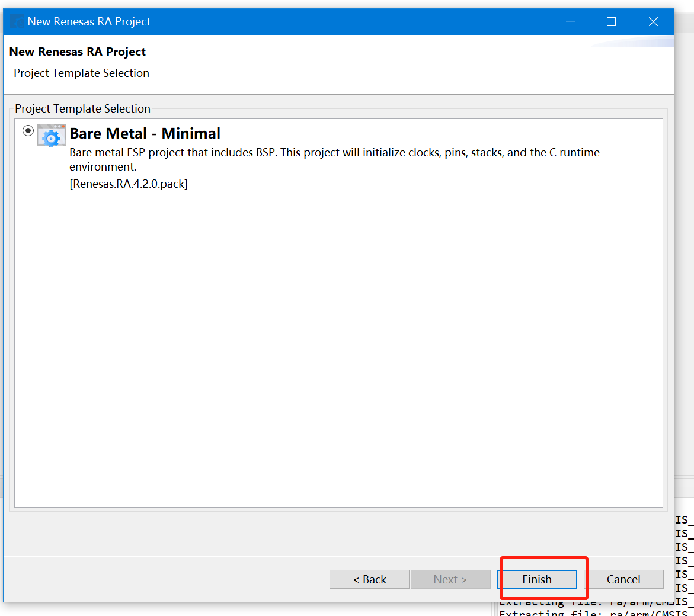Click the Renesas app icon in title bar

click(17, 22)
